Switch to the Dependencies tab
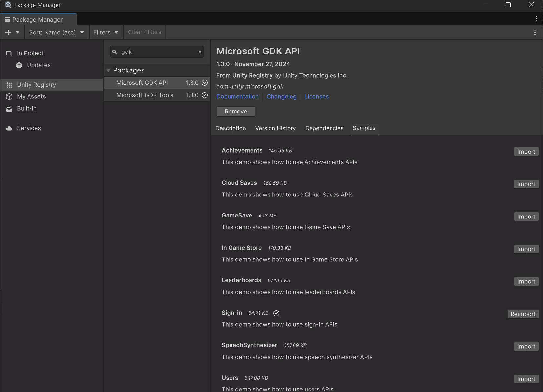This screenshot has width=543, height=392. (x=324, y=128)
